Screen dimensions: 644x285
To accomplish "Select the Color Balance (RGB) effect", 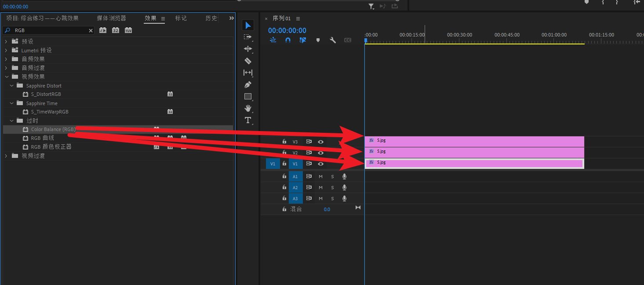I will click(x=53, y=129).
